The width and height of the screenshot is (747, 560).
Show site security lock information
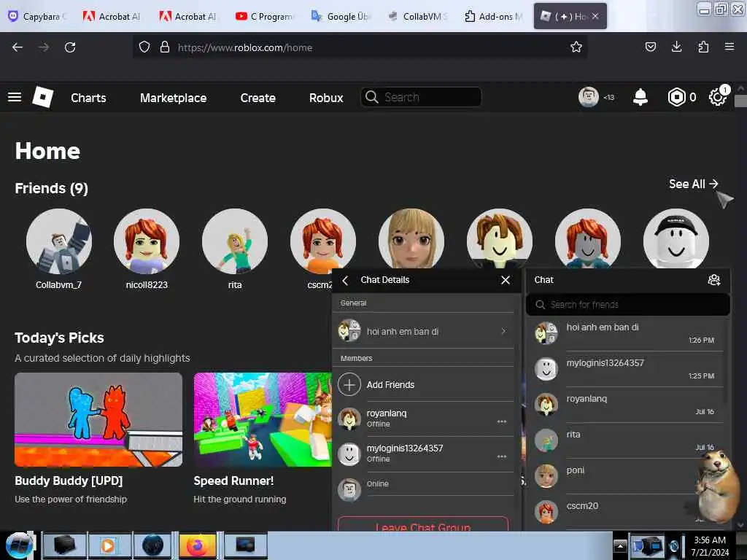click(165, 47)
